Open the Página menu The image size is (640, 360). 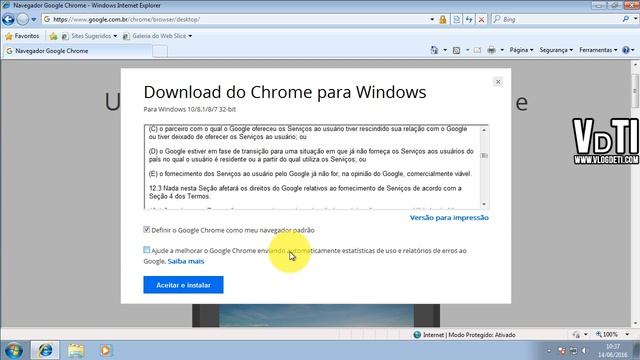coord(521,50)
